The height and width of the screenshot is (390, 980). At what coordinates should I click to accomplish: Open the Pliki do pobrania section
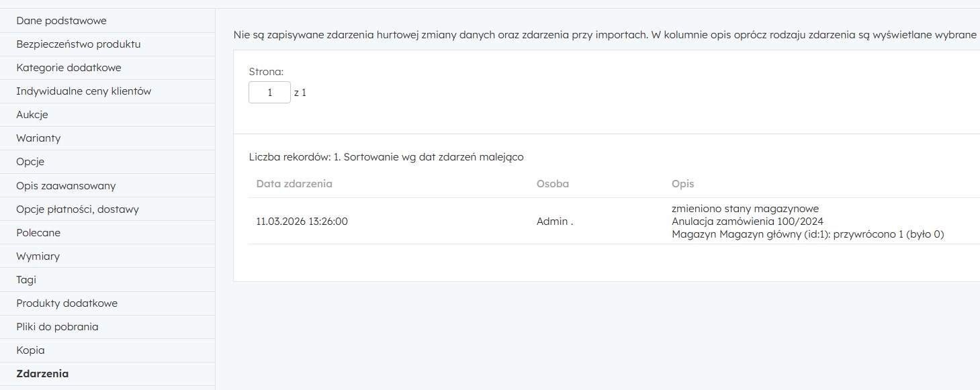point(57,327)
